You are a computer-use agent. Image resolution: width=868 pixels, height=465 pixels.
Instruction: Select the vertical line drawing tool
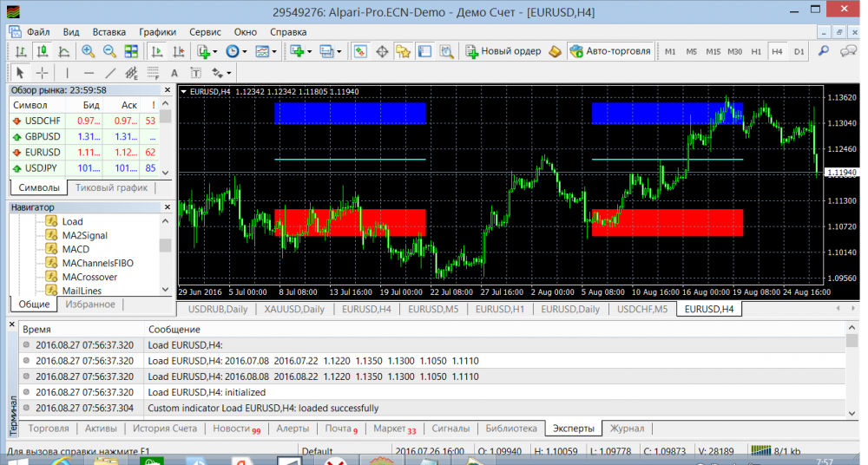(67, 73)
